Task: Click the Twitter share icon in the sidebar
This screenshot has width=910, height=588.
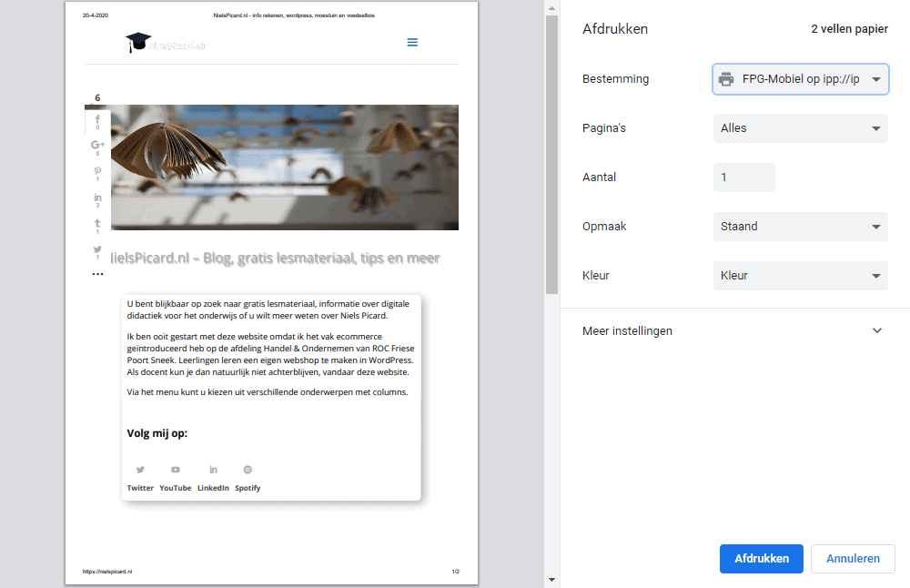Action: pos(97,249)
